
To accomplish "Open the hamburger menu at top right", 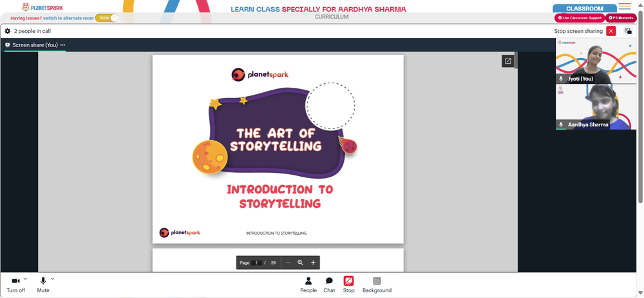I will click(x=624, y=6).
